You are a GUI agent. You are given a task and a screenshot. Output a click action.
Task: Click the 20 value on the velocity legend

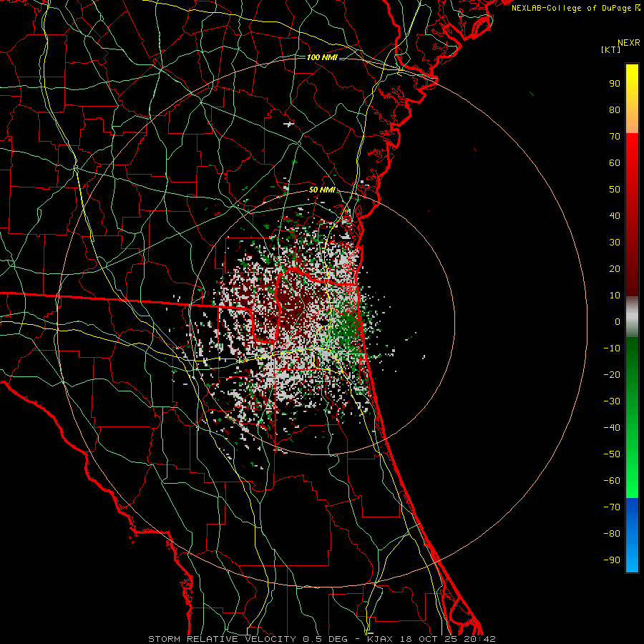click(x=615, y=269)
